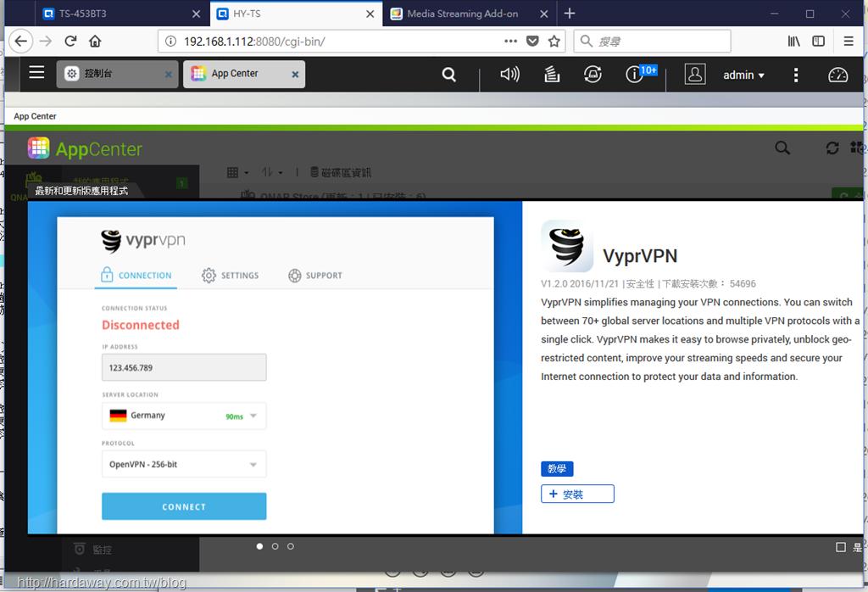Show the third banner slide dot
868x592 pixels.
291,546
